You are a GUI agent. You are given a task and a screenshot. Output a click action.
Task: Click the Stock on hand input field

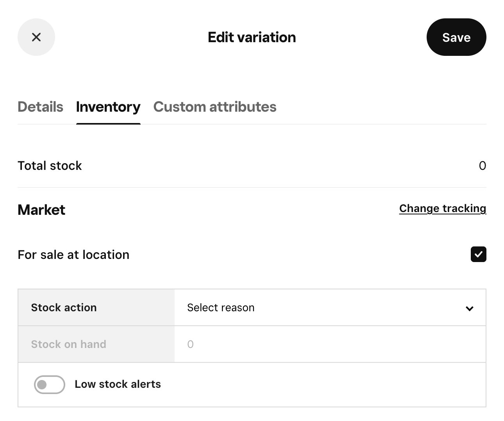330,344
